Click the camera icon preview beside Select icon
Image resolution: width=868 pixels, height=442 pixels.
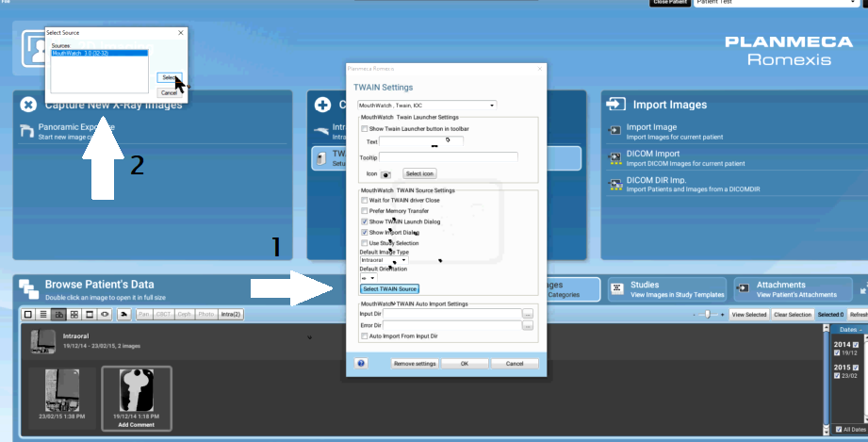click(x=385, y=174)
